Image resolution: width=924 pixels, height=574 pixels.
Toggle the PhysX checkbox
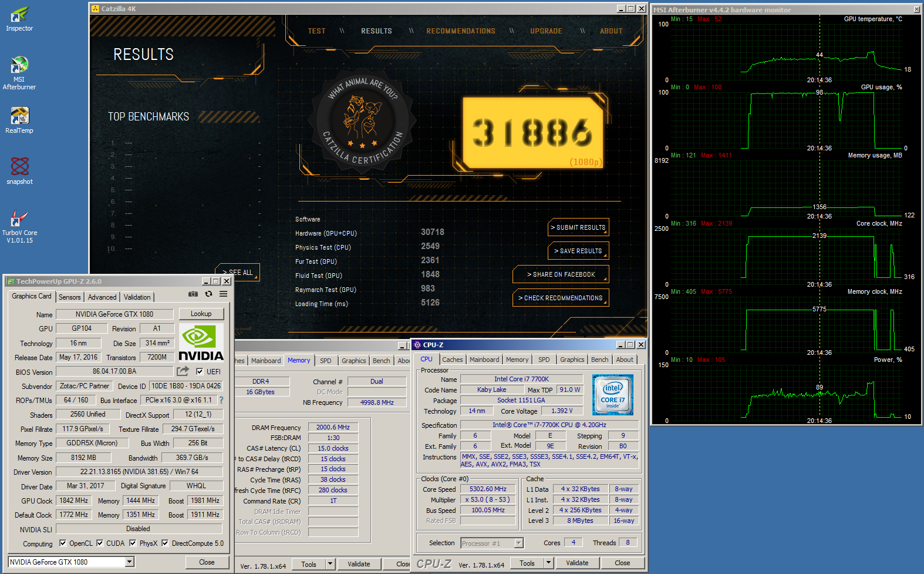133,543
